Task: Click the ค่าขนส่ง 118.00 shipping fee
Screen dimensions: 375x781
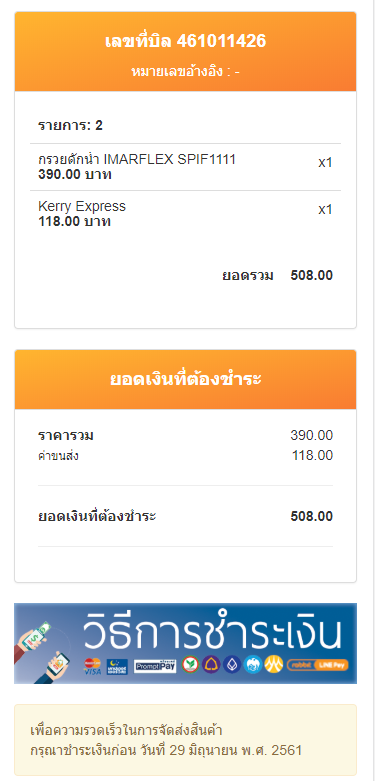Action: coord(185,455)
